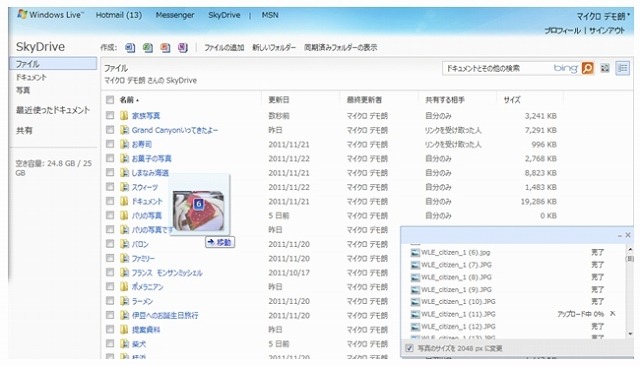This screenshot has width=640, height=366.
Task: Open the フランス モンサンミッシェル folder link
Action: (x=167, y=273)
